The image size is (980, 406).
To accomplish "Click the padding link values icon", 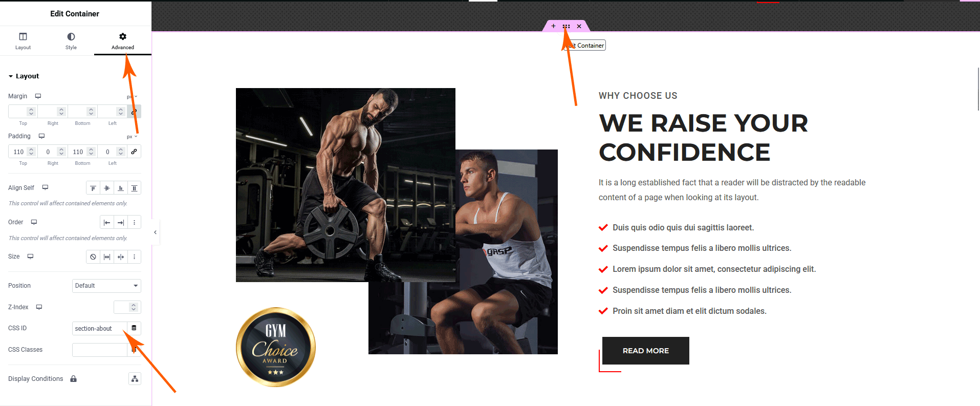I will [x=134, y=152].
